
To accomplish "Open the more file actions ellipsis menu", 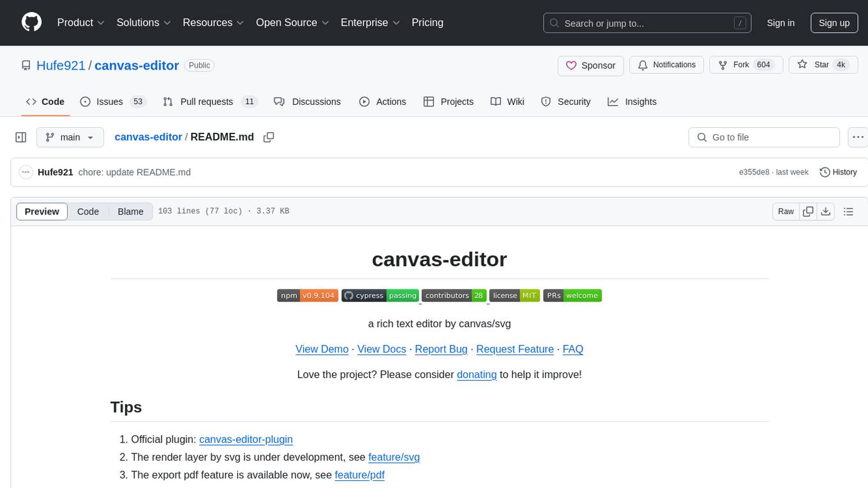I will (x=858, y=137).
